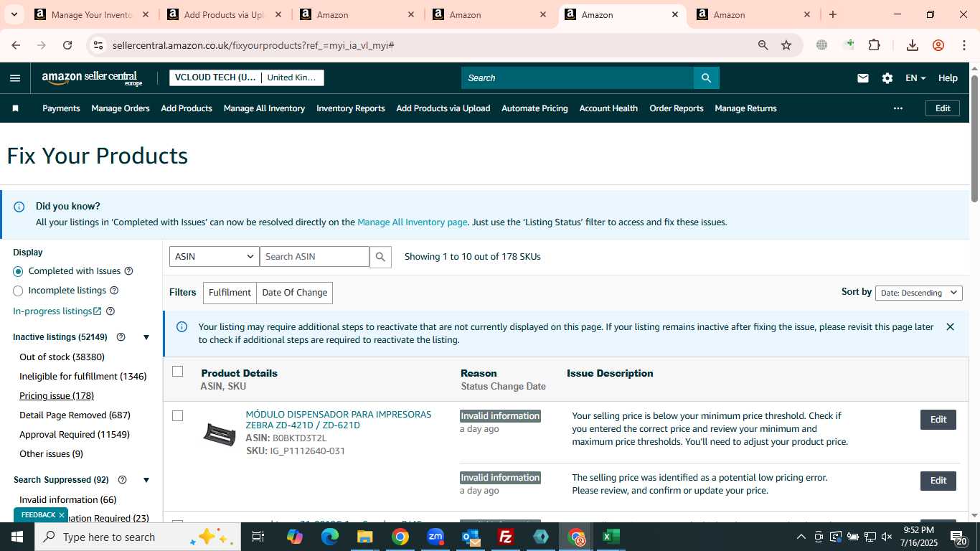Filter by Approval Required (11549)
Image resolution: width=980 pixels, height=551 pixels.
[75, 435]
